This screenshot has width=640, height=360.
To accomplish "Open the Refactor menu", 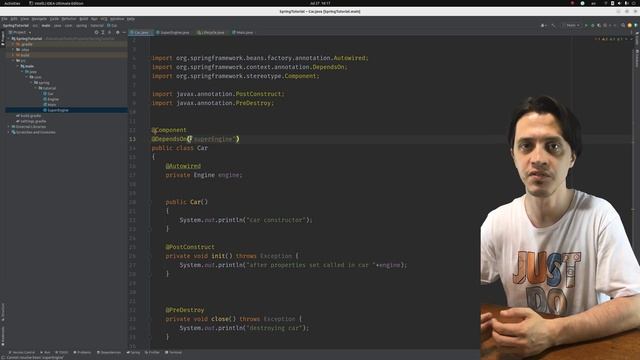I will 69,19.
